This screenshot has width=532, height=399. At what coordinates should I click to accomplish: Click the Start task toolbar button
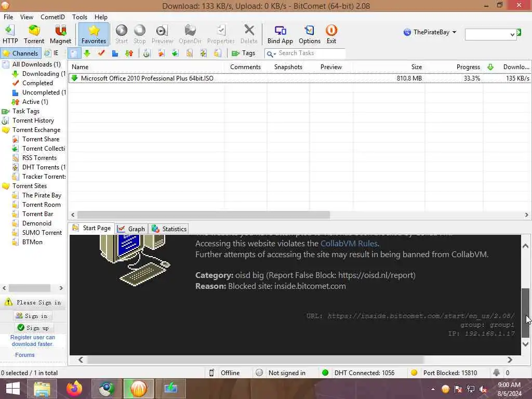[x=121, y=35]
